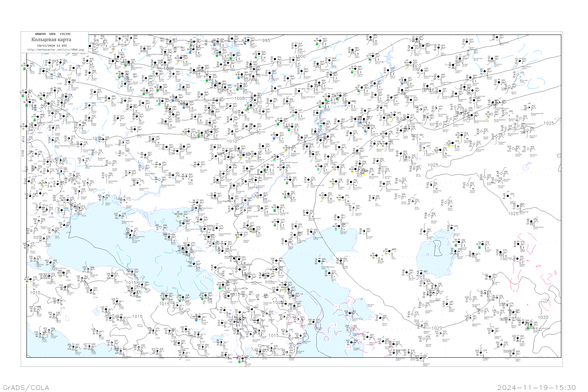Select the Аральск station filled circle
The height and width of the screenshot is (392, 588).
(x=452, y=228)
